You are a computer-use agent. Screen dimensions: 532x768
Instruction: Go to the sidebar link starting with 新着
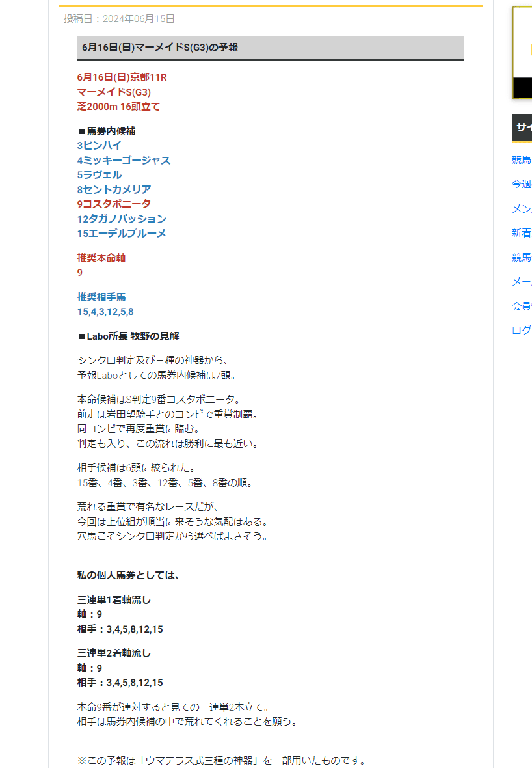[x=522, y=233]
